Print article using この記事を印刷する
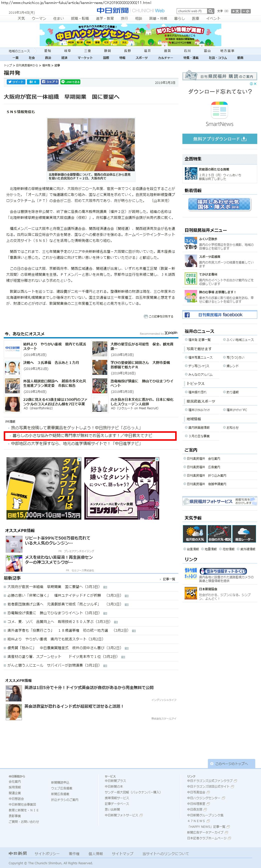The image size is (261, 868). [159, 316]
